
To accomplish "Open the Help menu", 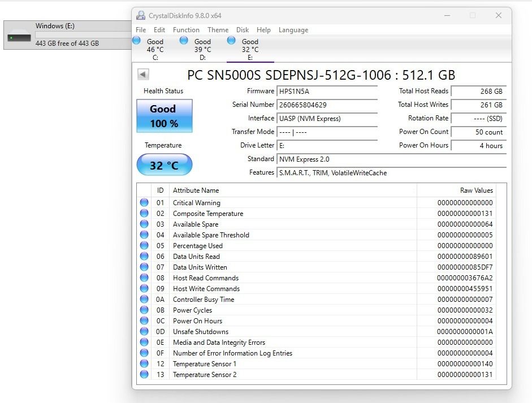I will [x=263, y=30].
